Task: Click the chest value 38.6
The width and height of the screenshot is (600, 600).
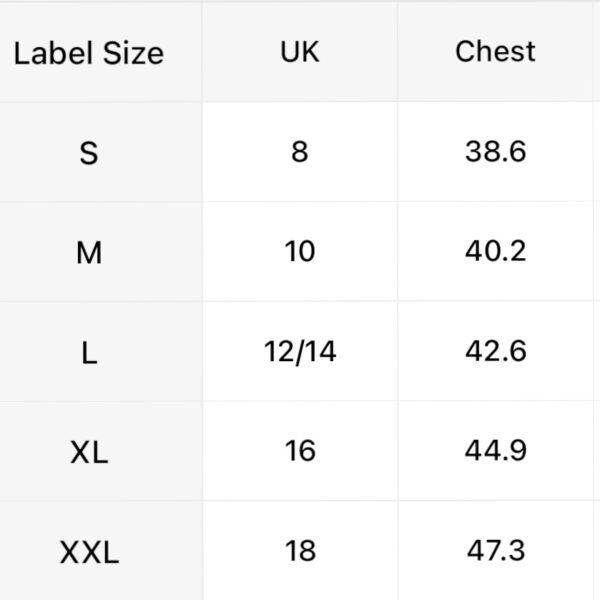Action: point(495,152)
